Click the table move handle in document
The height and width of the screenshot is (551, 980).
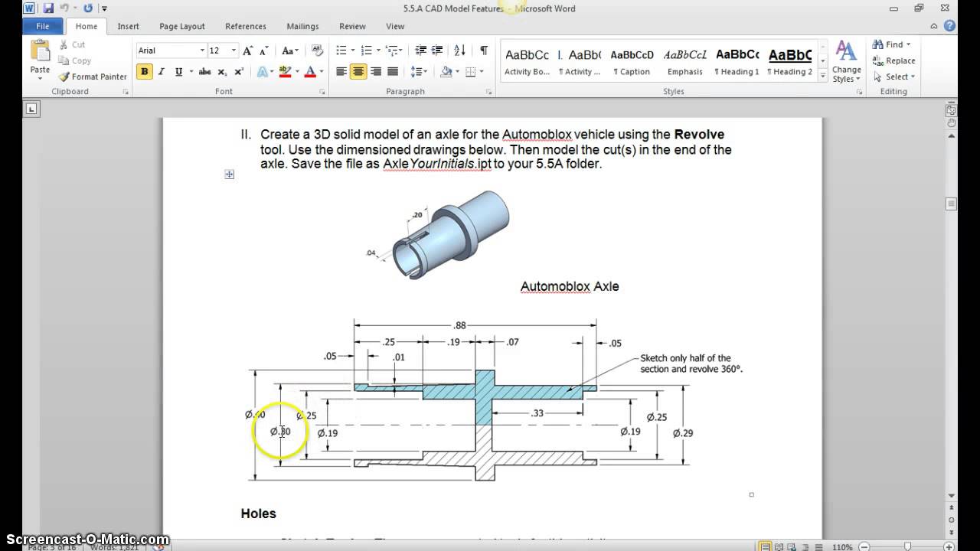coord(229,174)
